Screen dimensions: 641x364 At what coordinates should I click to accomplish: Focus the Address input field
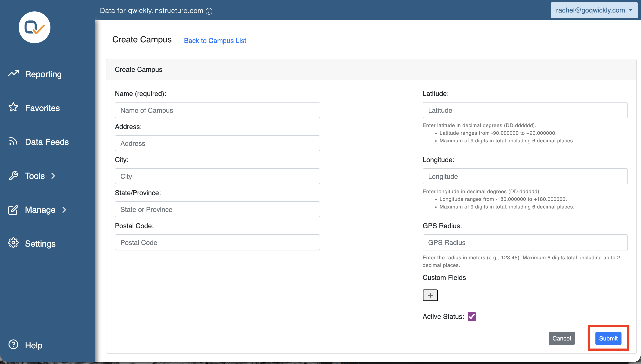click(217, 143)
